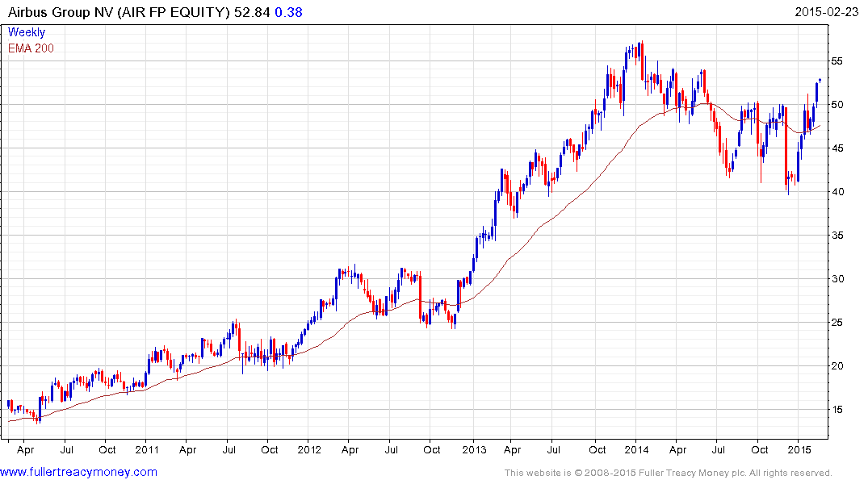Click the 40 price axis label
The image size is (868, 484).
(837, 192)
